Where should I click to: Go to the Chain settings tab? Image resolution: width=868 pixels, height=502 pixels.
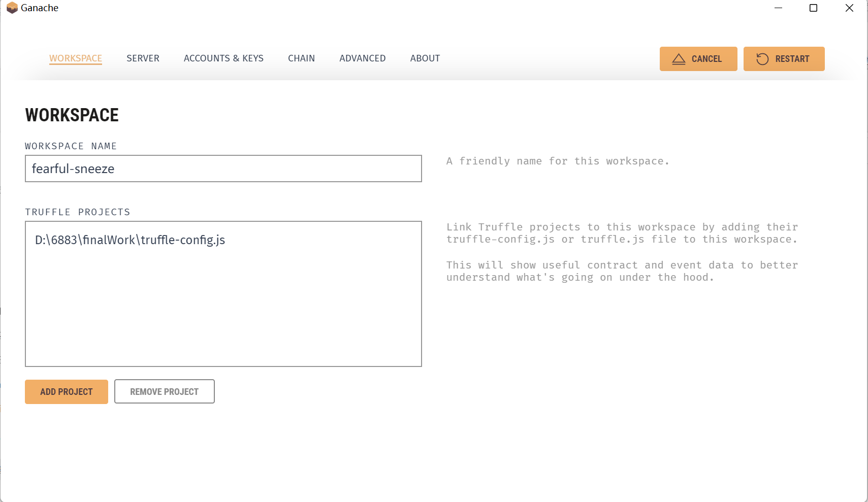[301, 58]
